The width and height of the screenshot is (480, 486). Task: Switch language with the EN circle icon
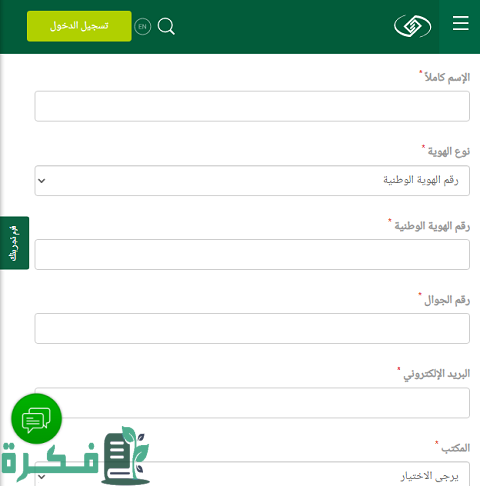pyautogui.click(x=142, y=26)
